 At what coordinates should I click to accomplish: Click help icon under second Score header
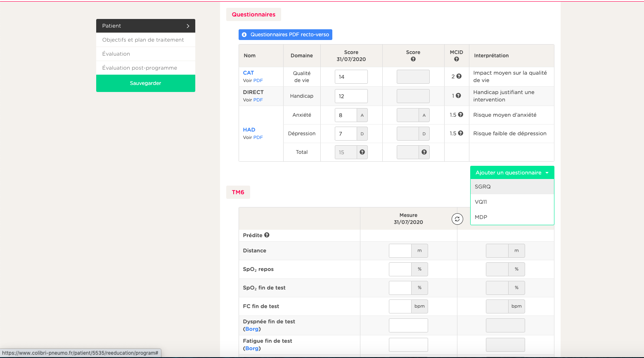click(413, 59)
